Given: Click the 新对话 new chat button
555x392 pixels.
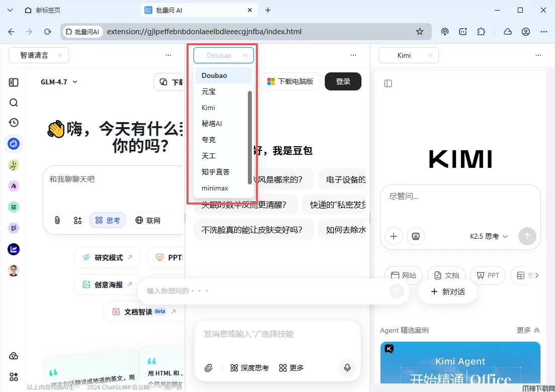Looking at the screenshot, I should click(x=447, y=291).
